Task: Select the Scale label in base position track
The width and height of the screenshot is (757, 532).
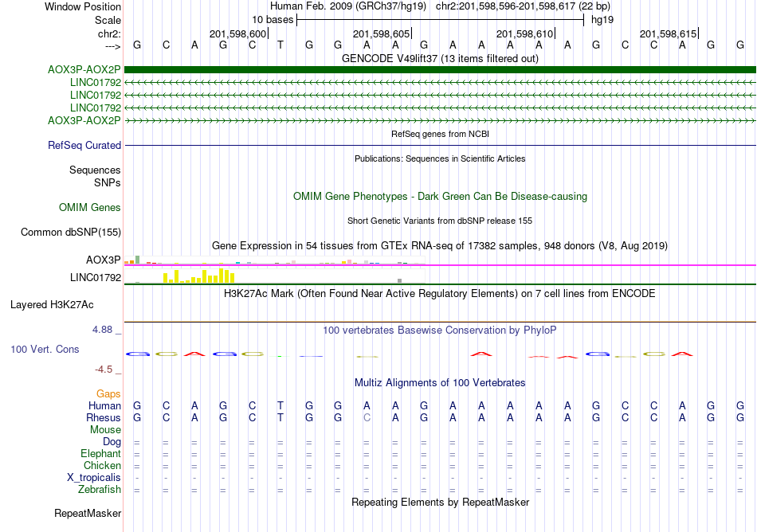Action: (x=108, y=20)
